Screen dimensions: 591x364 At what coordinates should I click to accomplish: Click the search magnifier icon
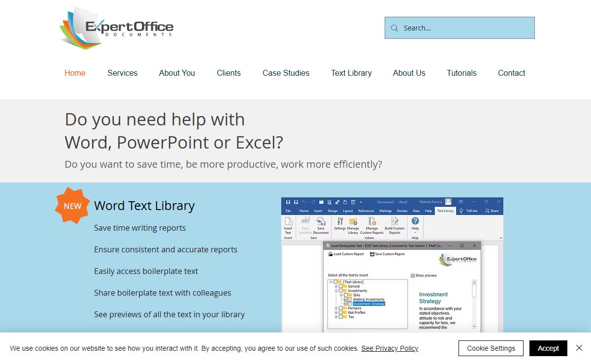(x=394, y=28)
